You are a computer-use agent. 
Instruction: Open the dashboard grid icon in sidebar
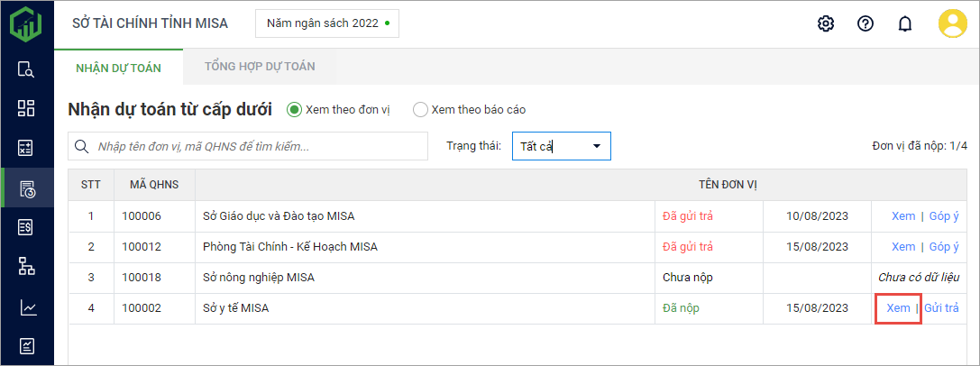(26, 108)
